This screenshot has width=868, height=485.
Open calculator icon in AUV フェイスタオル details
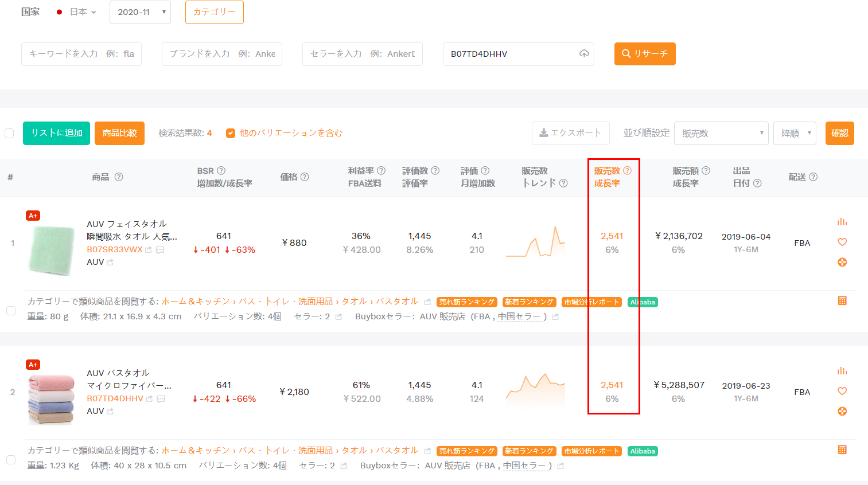[842, 300]
